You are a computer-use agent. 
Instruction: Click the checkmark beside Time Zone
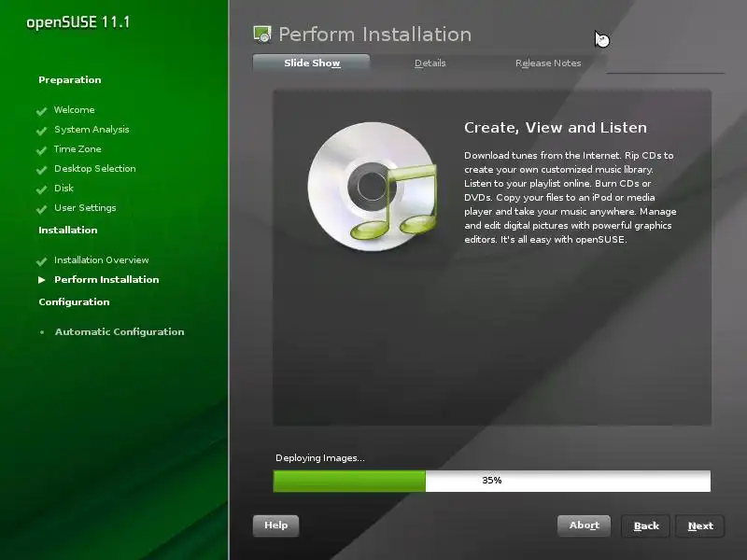(41, 150)
